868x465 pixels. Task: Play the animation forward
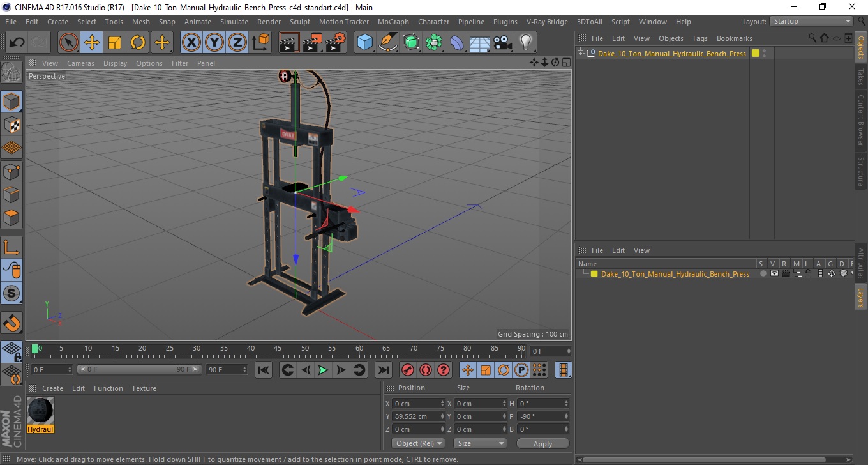pyautogui.click(x=323, y=370)
